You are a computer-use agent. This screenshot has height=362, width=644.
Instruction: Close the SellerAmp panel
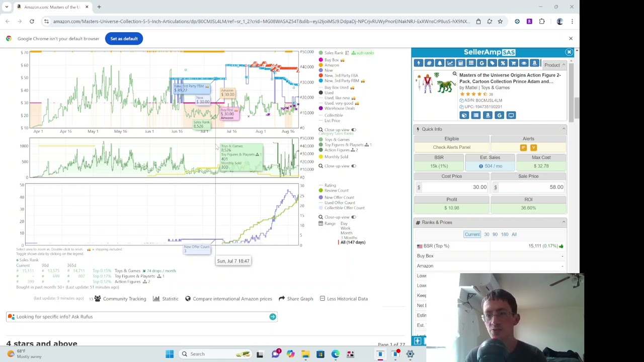click(569, 52)
